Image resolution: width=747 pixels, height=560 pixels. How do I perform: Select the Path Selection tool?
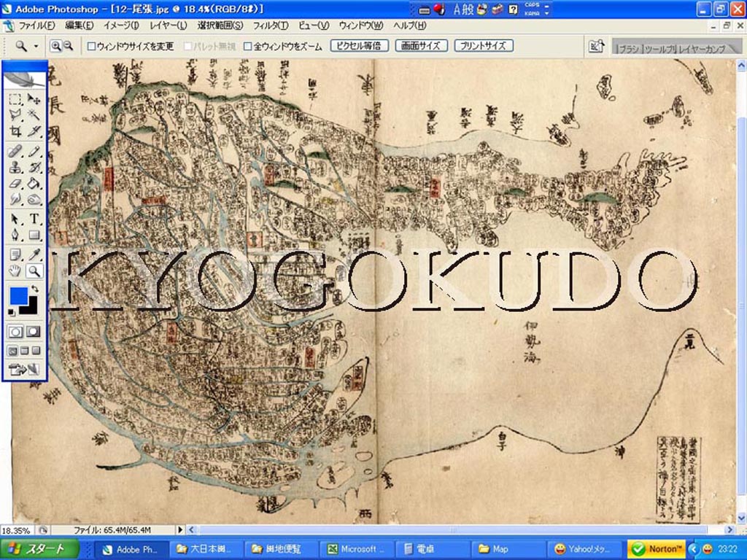15,219
